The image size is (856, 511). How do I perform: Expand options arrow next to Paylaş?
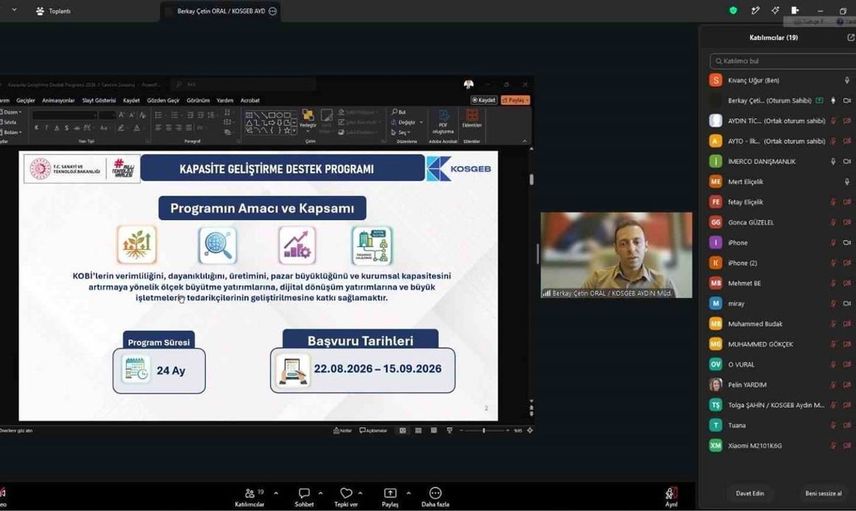(408, 493)
